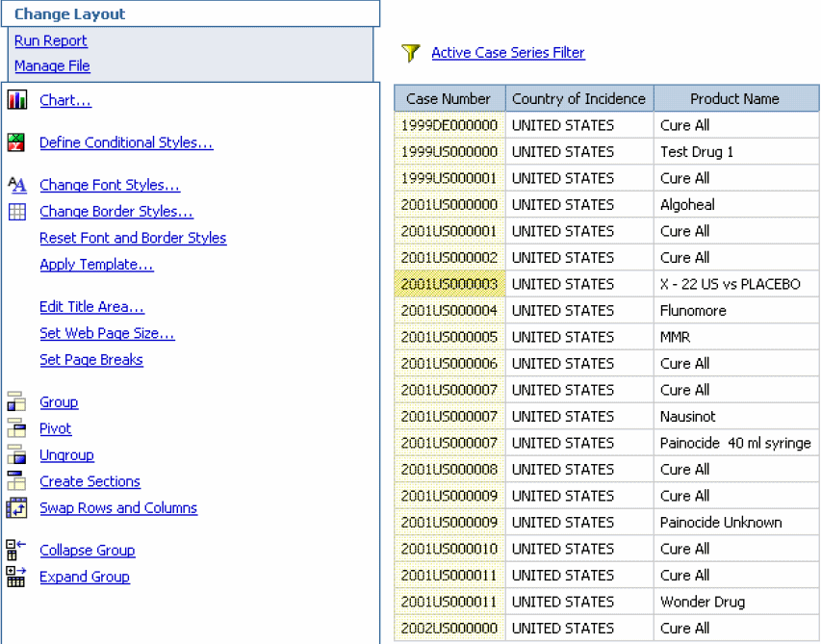Viewport: 821px width, 644px height.
Task: Open Change Border Styles… link
Action: coord(116,211)
